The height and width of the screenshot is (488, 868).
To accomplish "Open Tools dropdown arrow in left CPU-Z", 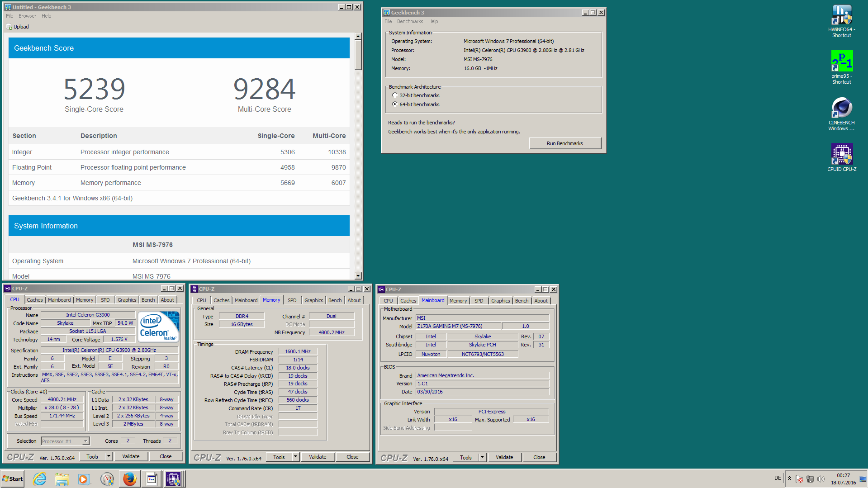I will 109,456.
